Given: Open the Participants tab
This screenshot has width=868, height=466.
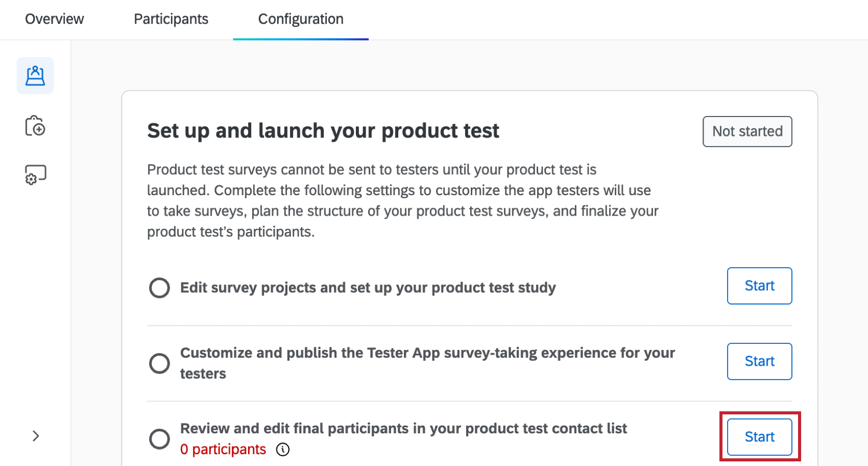Looking at the screenshot, I should click(171, 19).
